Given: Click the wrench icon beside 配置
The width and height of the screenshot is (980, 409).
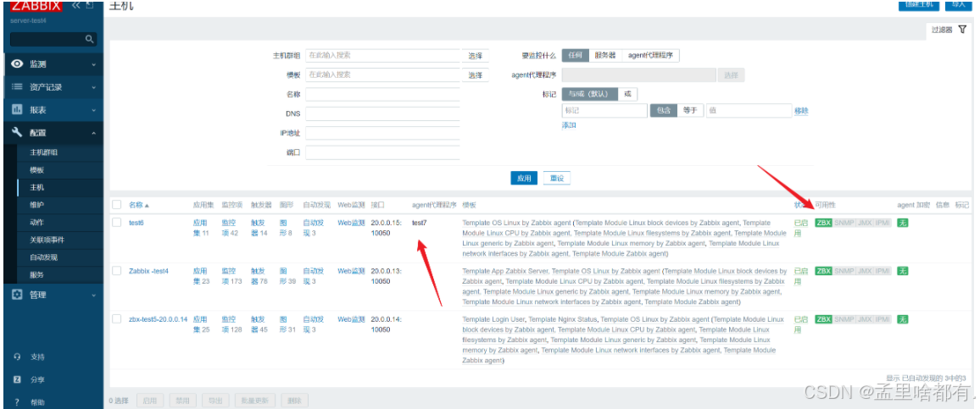Looking at the screenshot, I should (x=17, y=132).
